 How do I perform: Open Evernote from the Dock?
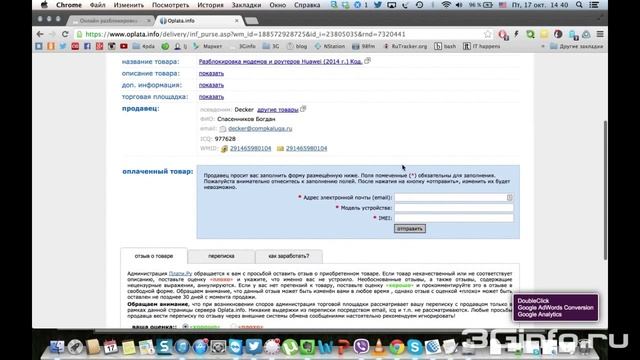tap(307, 347)
